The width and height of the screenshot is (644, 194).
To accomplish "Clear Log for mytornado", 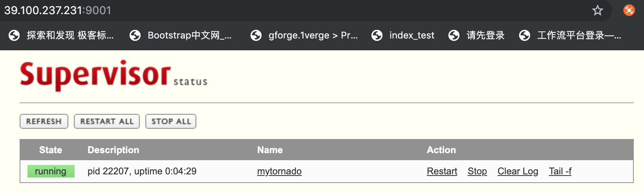I will [x=518, y=171].
